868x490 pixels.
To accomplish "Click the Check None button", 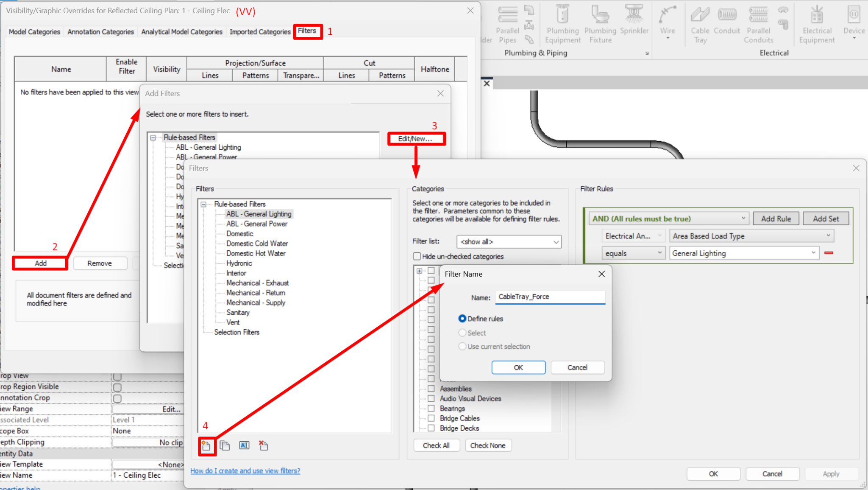I will (x=488, y=445).
